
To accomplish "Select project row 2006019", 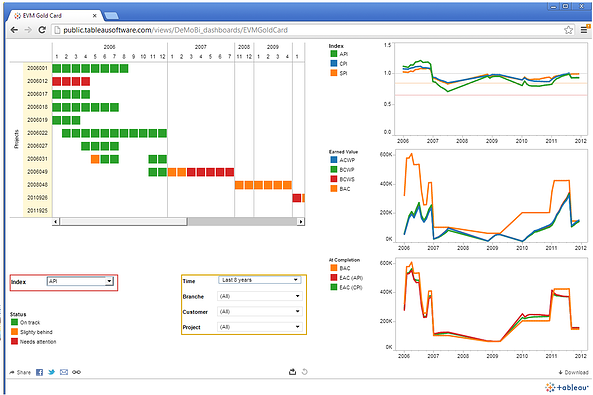I will point(37,120).
